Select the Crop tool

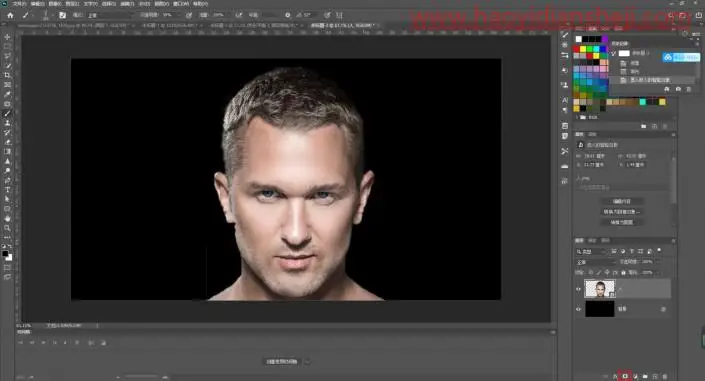tap(7, 75)
